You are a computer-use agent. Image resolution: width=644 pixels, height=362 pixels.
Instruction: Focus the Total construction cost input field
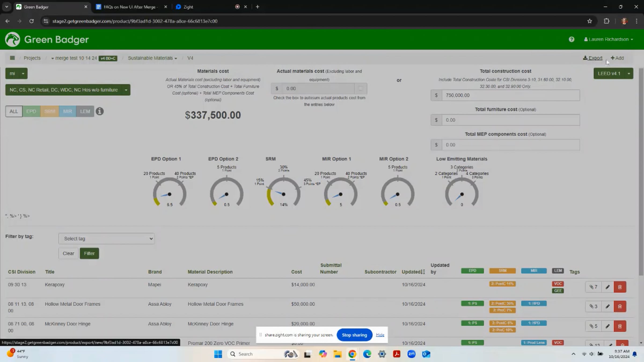coord(511,95)
